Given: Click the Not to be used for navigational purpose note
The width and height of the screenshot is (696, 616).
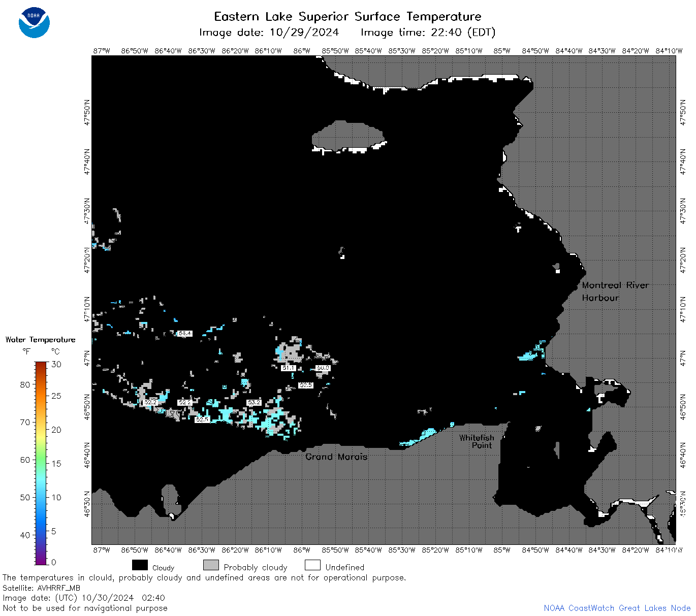Looking at the screenshot, I should 85,608.
